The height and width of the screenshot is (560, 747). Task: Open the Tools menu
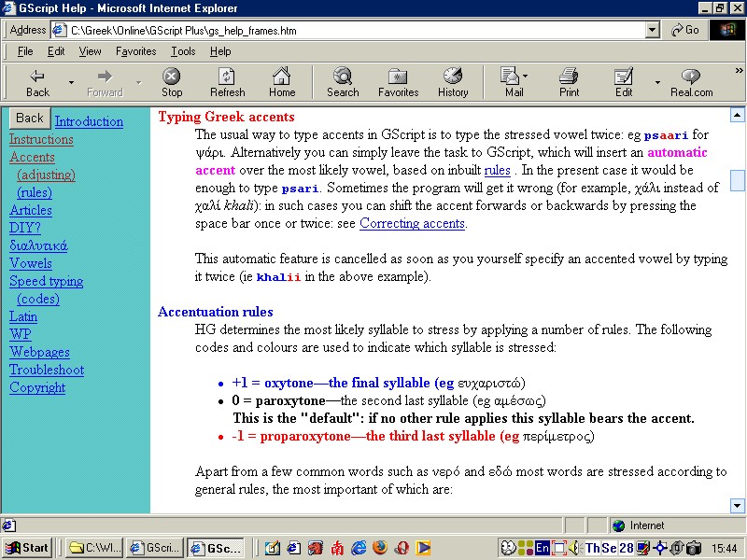coord(182,51)
